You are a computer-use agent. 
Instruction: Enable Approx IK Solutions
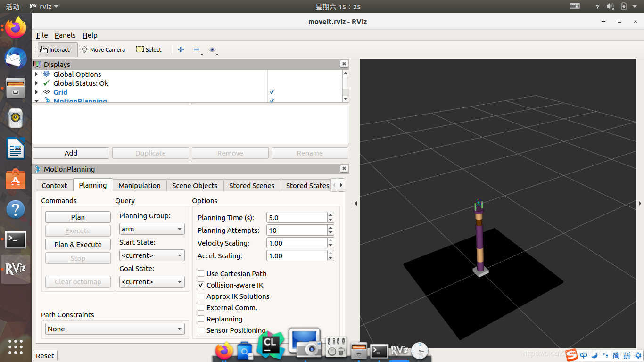pos(201,296)
